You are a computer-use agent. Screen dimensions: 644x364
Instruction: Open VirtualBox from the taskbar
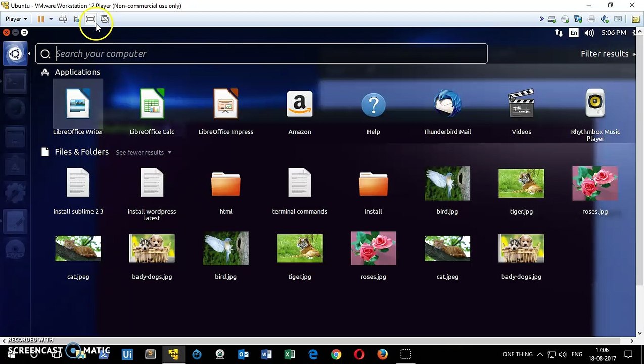click(197, 354)
